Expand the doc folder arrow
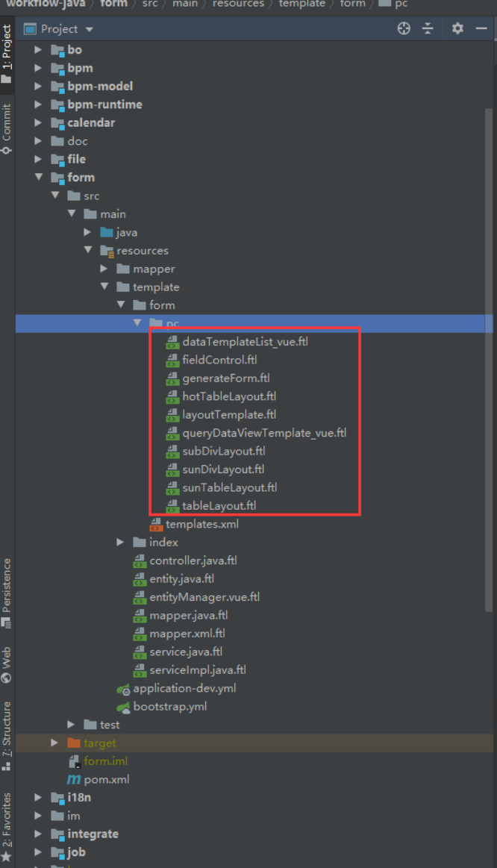Image resolution: width=497 pixels, height=868 pixels. [x=38, y=141]
